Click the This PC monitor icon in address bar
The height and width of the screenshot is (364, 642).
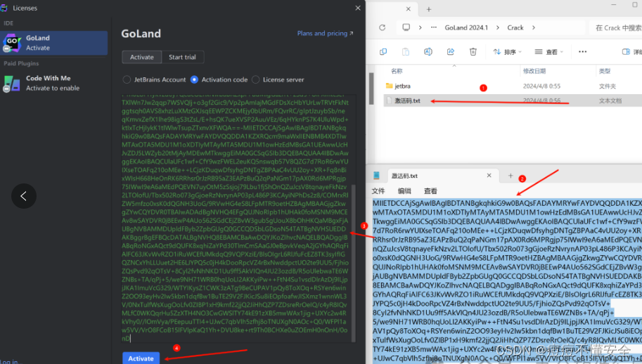click(x=406, y=27)
